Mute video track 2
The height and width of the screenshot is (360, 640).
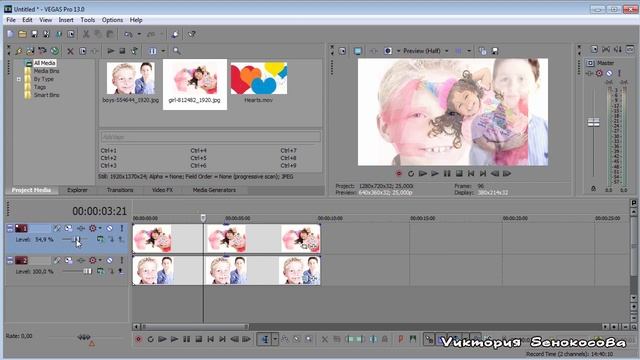point(109,260)
